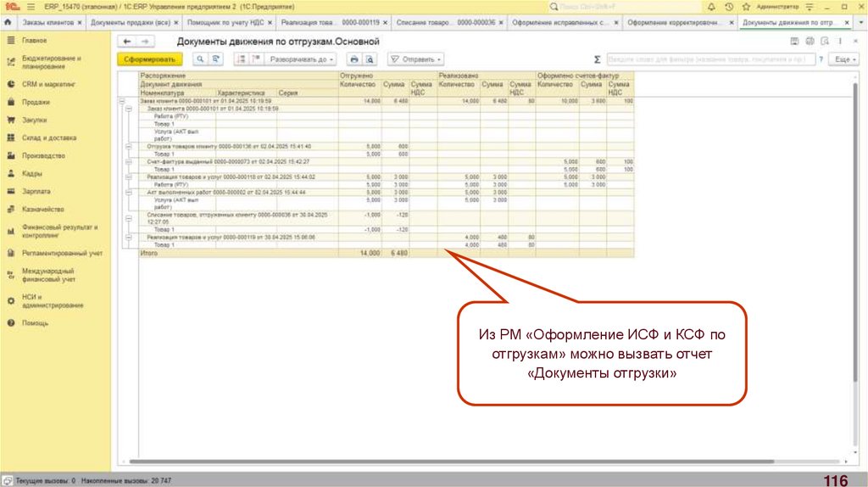Go to the home page icon

pos(8,22)
